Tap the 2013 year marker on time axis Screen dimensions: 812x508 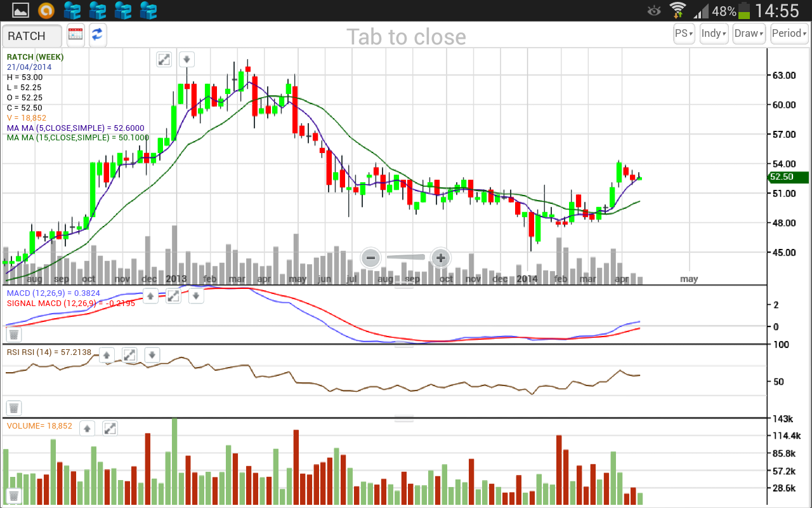[176, 279]
